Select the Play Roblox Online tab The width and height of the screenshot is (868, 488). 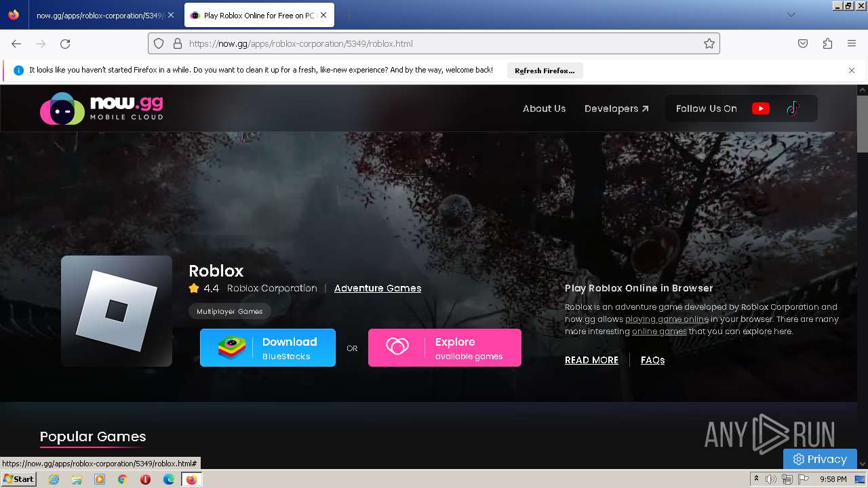tap(259, 15)
